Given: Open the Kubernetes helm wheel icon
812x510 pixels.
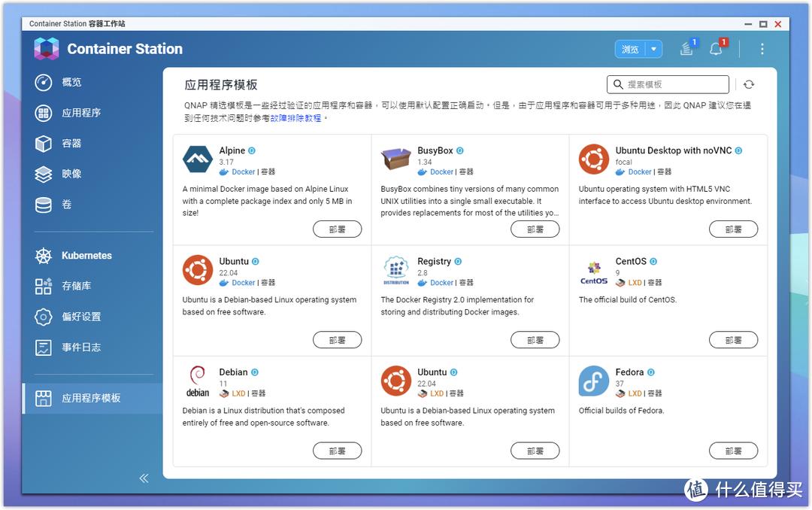Looking at the screenshot, I should pos(44,255).
